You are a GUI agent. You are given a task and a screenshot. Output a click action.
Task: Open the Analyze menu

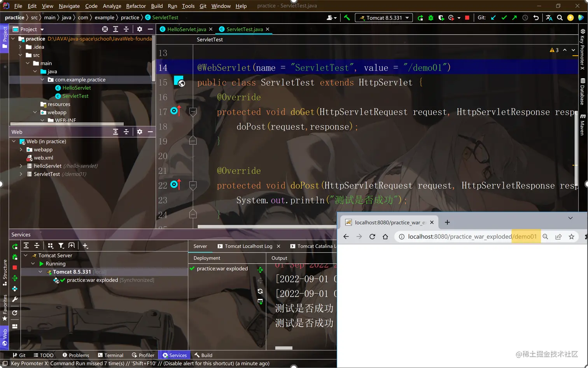112,6
